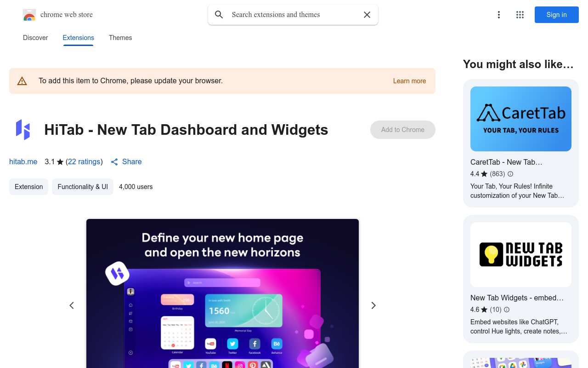Image resolution: width=588 pixels, height=368 pixels.
Task: Open the Functionality & UI category chip
Action: point(83,187)
